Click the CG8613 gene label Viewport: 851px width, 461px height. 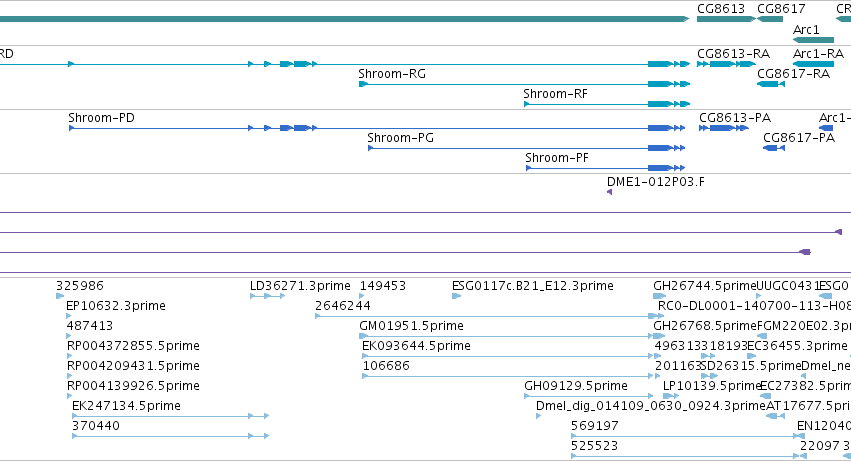pos(721,9)
